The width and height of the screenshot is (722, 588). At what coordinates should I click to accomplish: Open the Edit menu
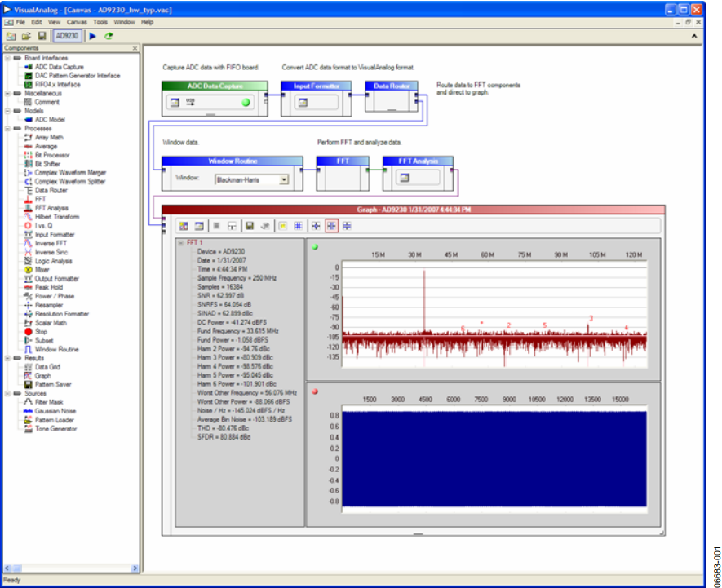[37, 22]
